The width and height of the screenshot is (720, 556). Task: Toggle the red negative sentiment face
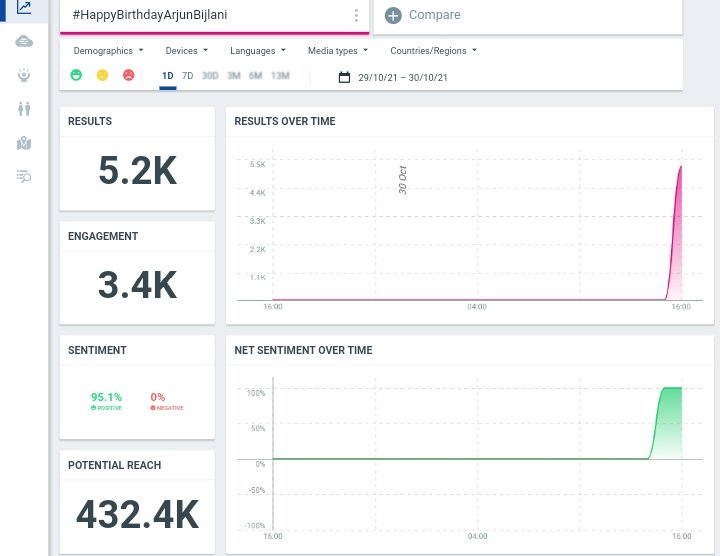click(129, 75)
